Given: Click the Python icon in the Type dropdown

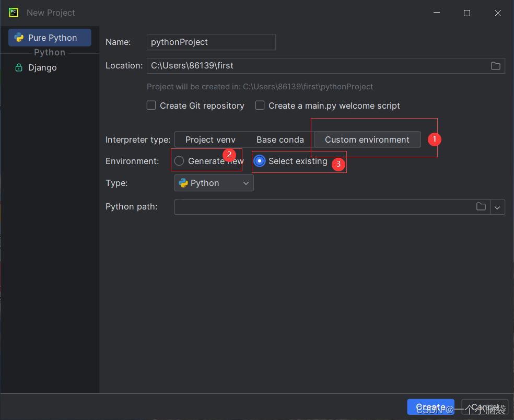Looking at the screenshot, I should click(183, 183).
